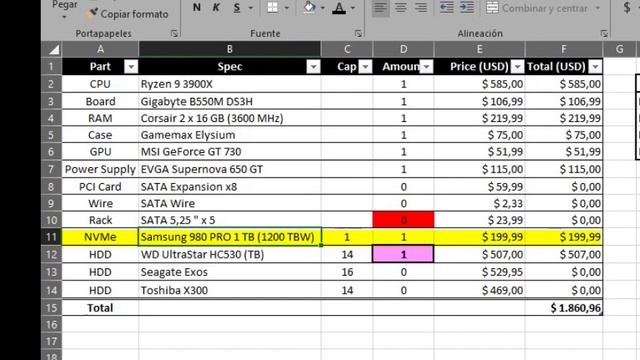Screen dimensions: 640x360
Task: Click the 'Total' label cell
Action: tap(100, 308)
